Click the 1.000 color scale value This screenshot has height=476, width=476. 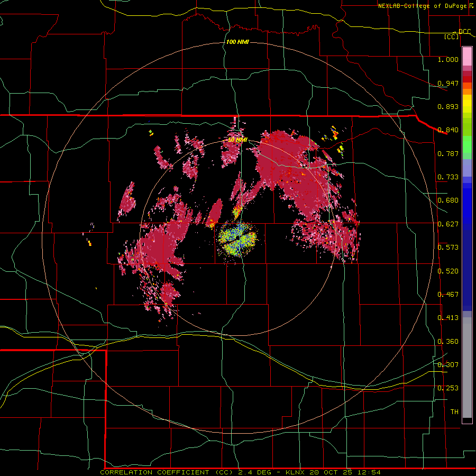click(448, 60)
